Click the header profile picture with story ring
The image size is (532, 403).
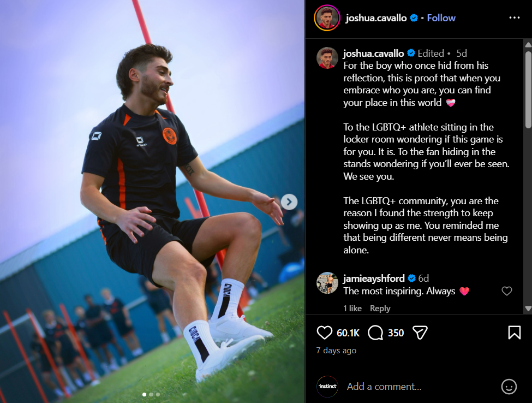(327, 18)
